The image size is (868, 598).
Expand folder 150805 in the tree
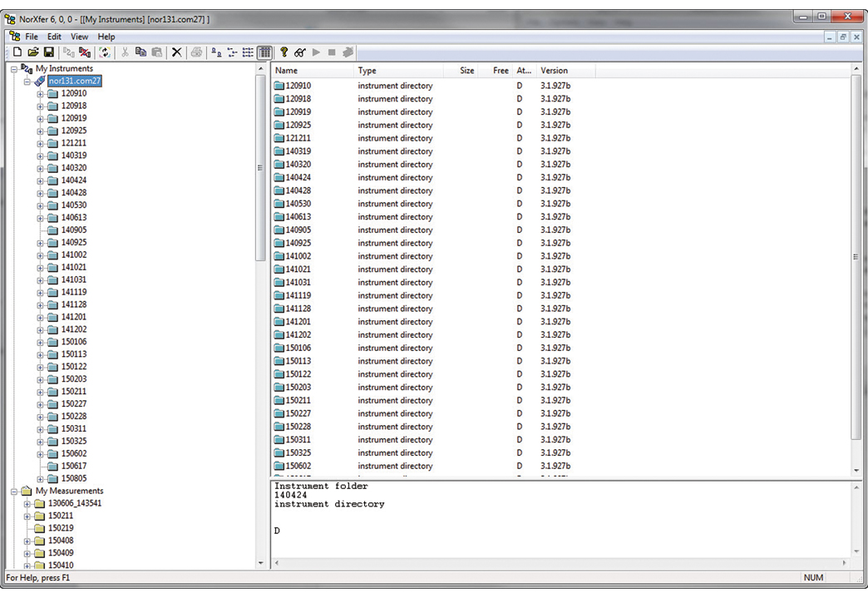(40, 479)
